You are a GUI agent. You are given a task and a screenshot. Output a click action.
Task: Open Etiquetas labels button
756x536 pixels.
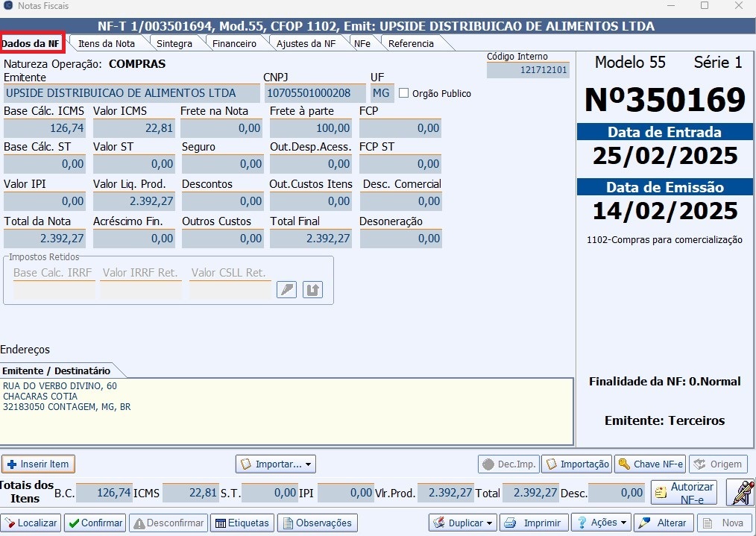[x=242, y=523]
